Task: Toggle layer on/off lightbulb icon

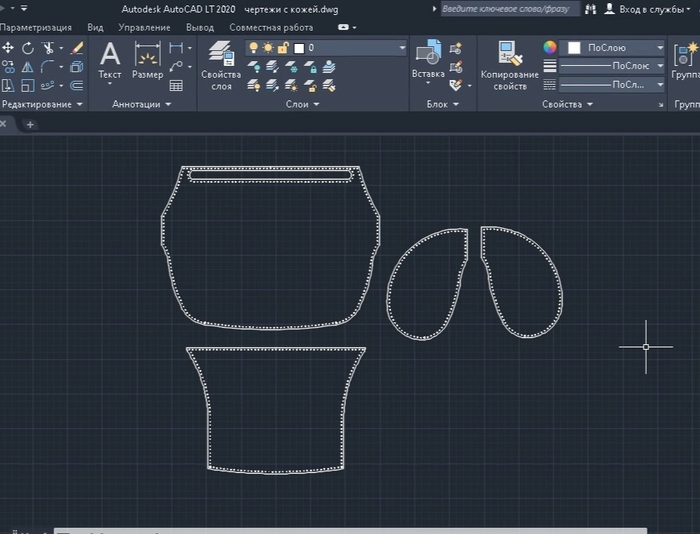Action: (x=254, y=48)
